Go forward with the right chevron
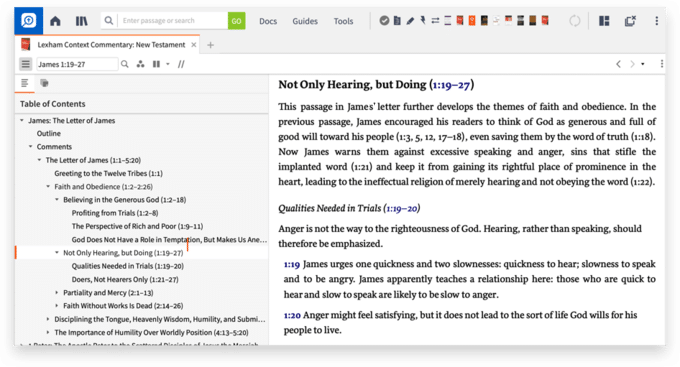The image size is (680, 367). tap(632, 64)
